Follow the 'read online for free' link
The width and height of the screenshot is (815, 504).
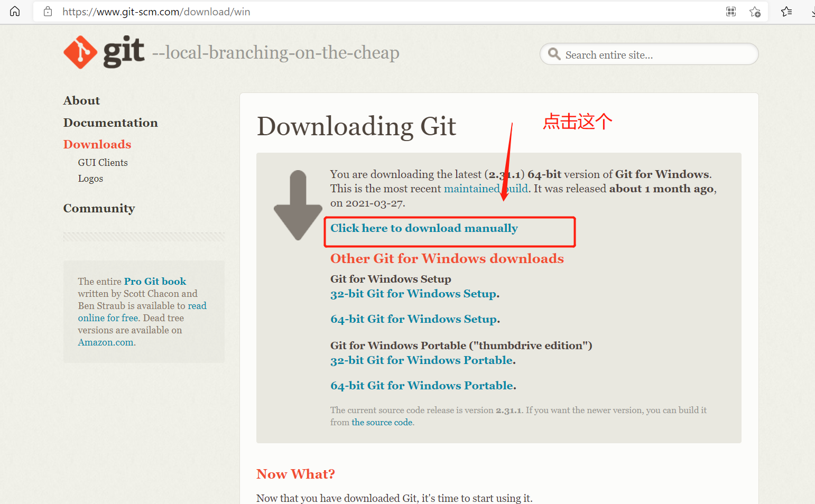coord(142,312)
